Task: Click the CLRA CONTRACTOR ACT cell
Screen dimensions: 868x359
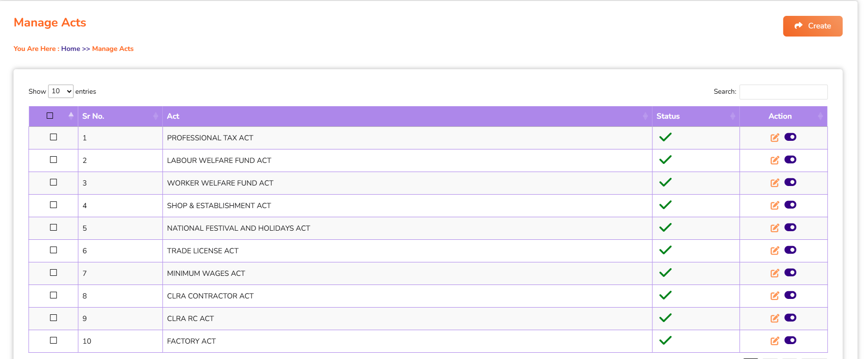Action: tap(407, 296)
